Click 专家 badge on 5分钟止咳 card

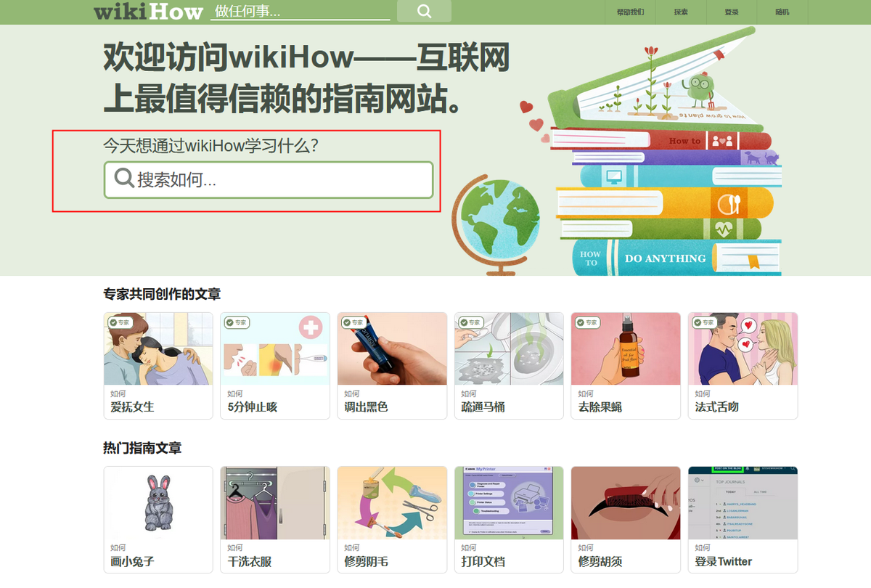pyautogui.click(x=236, y=322)
